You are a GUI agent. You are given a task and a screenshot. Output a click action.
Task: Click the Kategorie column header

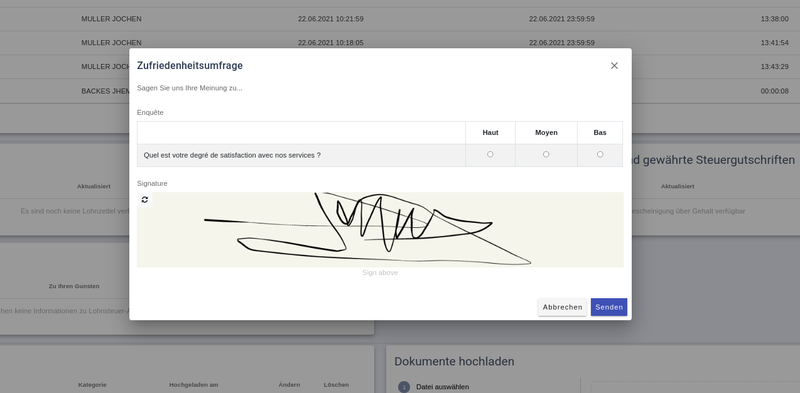pos(92,385)
